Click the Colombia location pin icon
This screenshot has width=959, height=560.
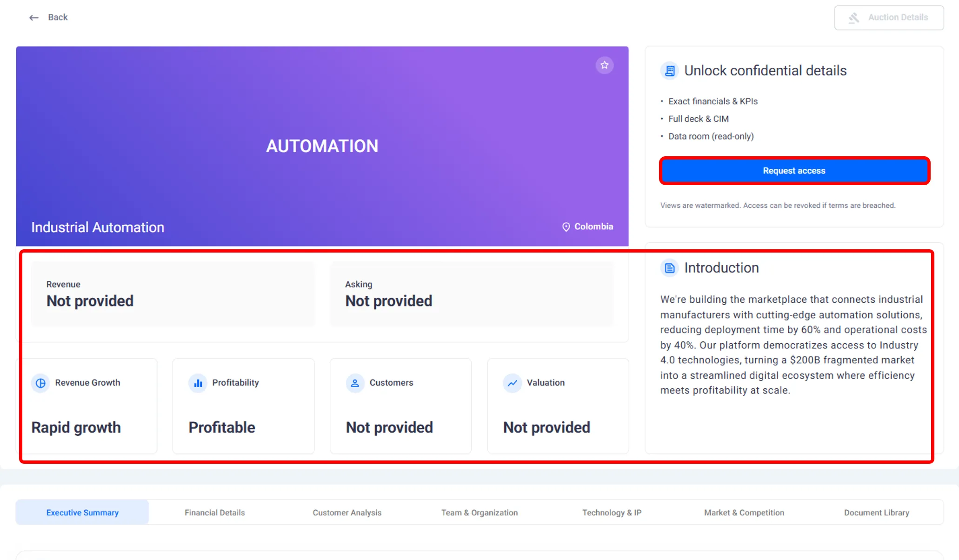click(x=566, y=227)
